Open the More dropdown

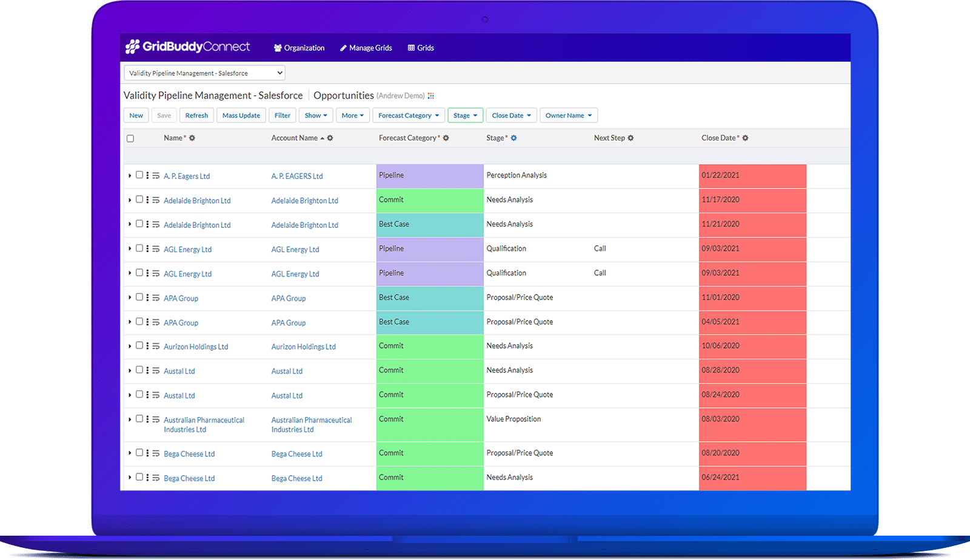(x=353, y=115)
